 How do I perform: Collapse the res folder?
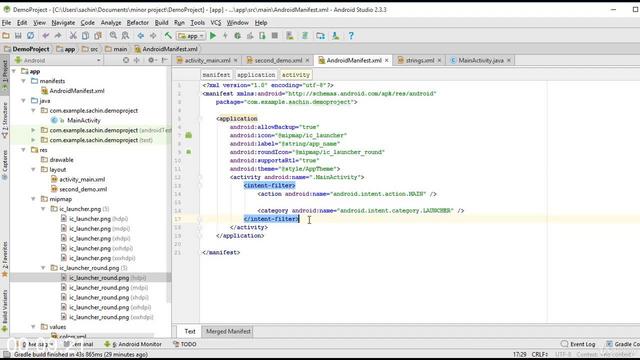24,150
